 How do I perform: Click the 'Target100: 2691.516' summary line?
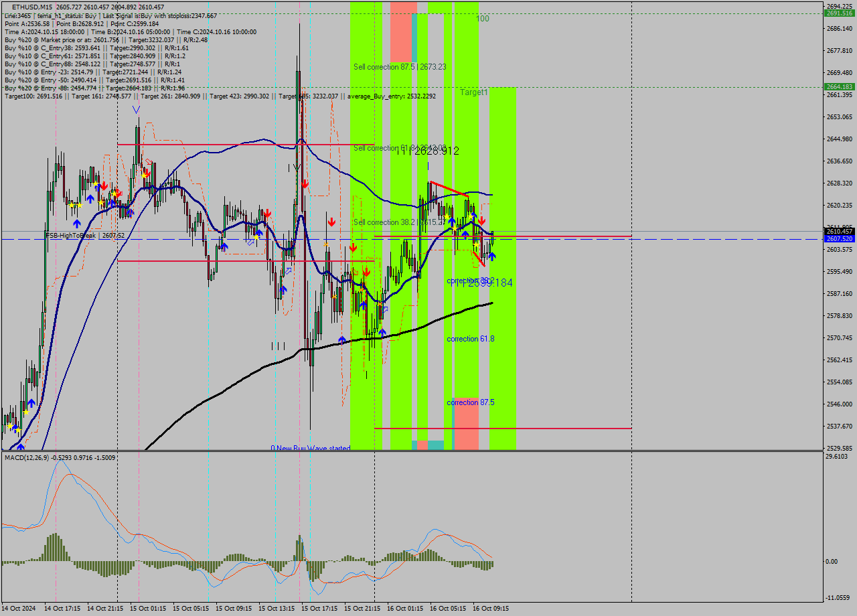[x=220, y=96]
